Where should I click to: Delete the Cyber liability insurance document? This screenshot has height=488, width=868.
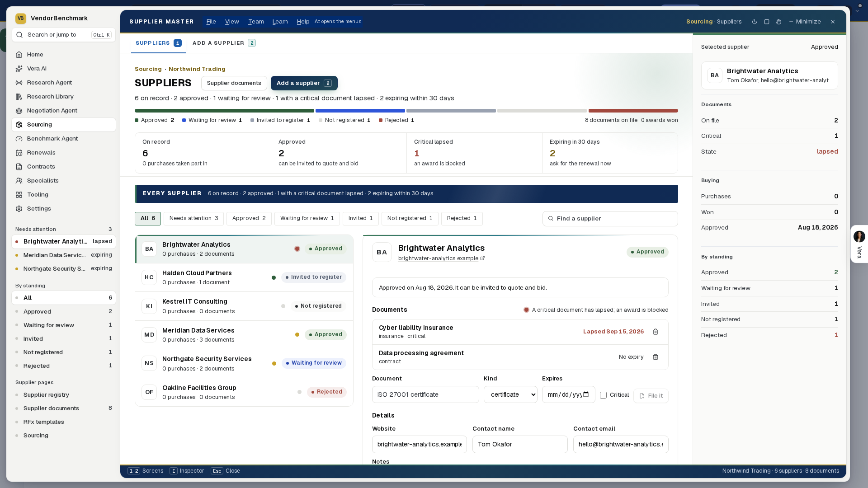pos(656,332)
